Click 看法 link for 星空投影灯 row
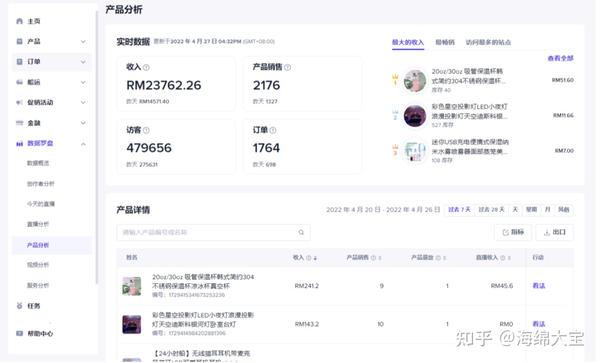 [539, 324]
